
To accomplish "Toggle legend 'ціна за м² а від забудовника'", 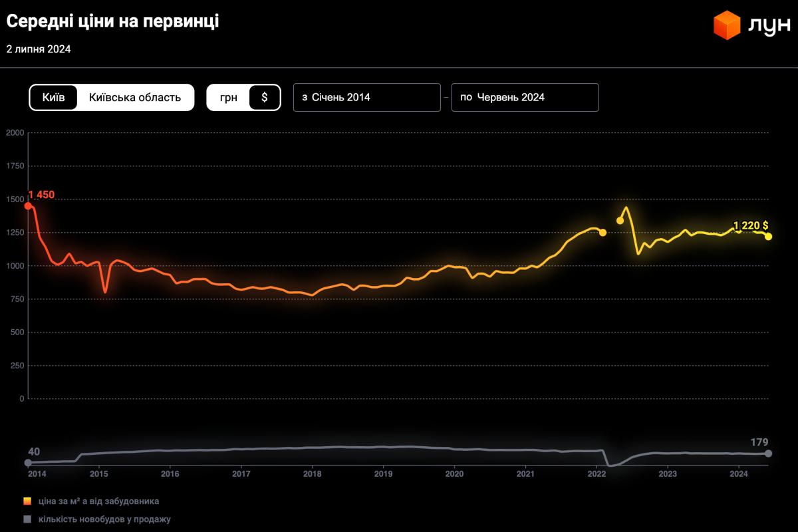I will click(x=97, y=501).
